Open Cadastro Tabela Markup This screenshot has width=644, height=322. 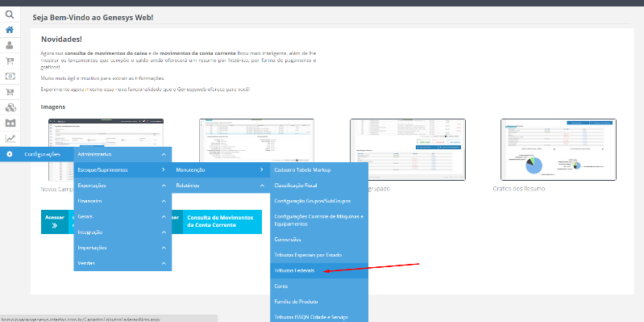pyautogui.click(x=319, y=169)
